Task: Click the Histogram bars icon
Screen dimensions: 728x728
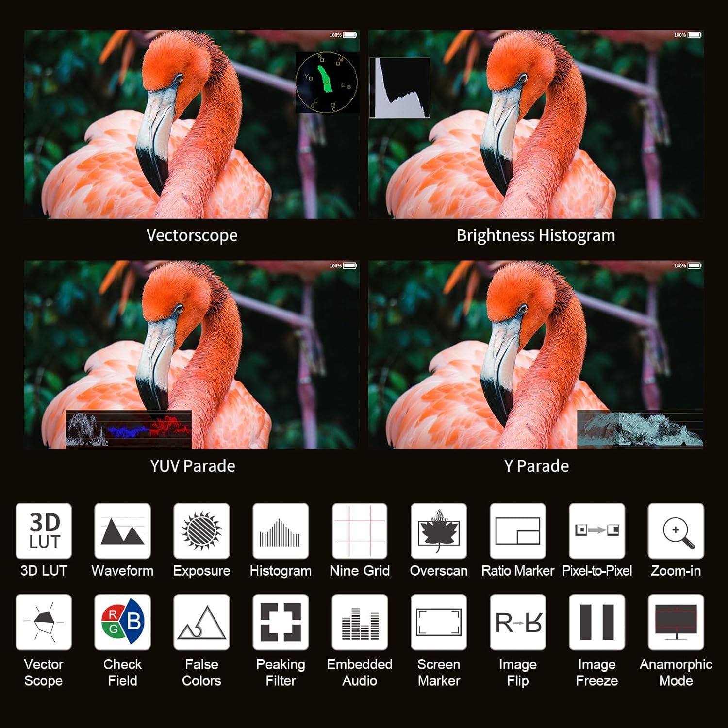Action: tap(281, 531)
